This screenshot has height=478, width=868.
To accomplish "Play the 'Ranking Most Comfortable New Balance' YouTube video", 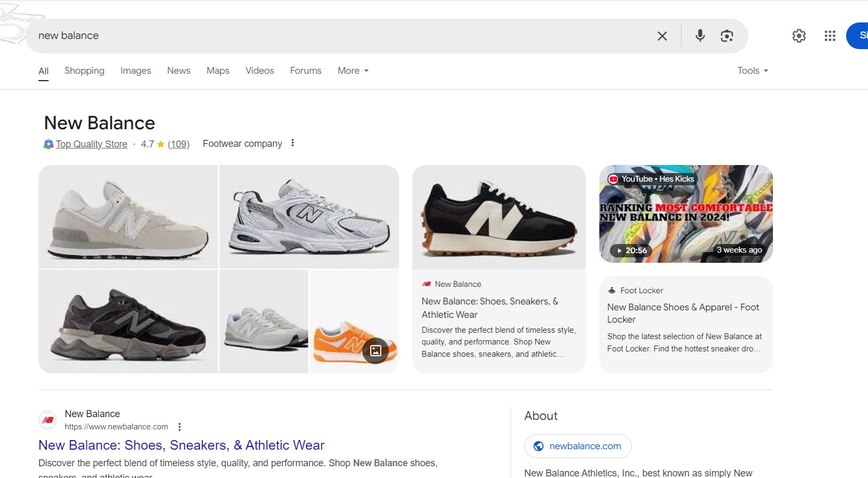I will pyautogui.click(x=686, y=214).
